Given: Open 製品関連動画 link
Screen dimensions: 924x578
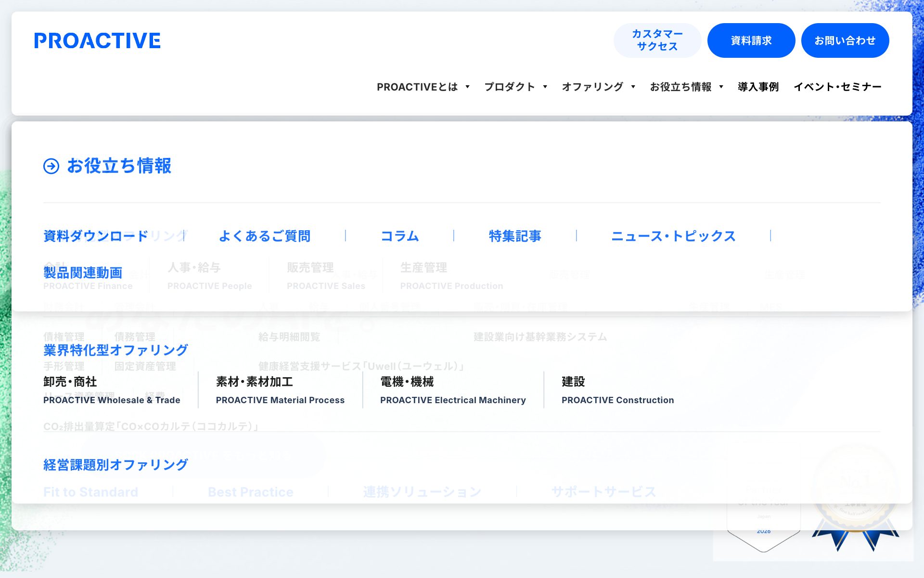Looking at the screenshot, I should click(x=83, y=273).
